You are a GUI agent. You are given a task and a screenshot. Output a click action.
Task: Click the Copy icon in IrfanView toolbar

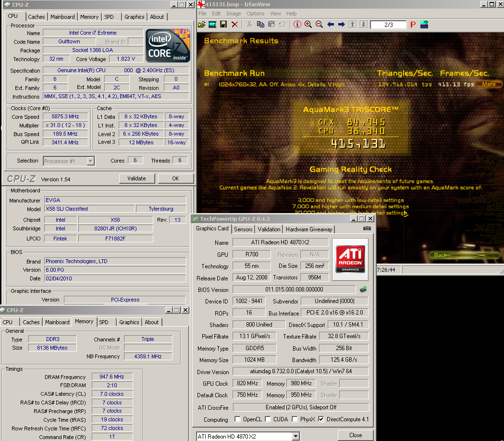pyautogui.click(x=260, y=25)
